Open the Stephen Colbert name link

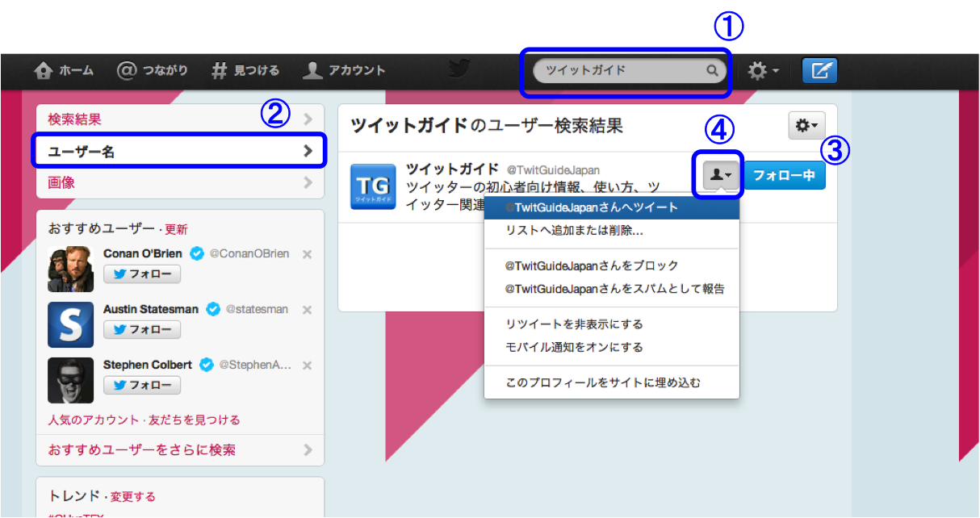coord(148,365)
